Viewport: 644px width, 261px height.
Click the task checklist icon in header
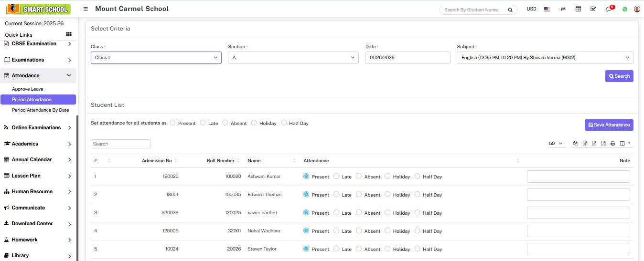(x=593, y=9)
